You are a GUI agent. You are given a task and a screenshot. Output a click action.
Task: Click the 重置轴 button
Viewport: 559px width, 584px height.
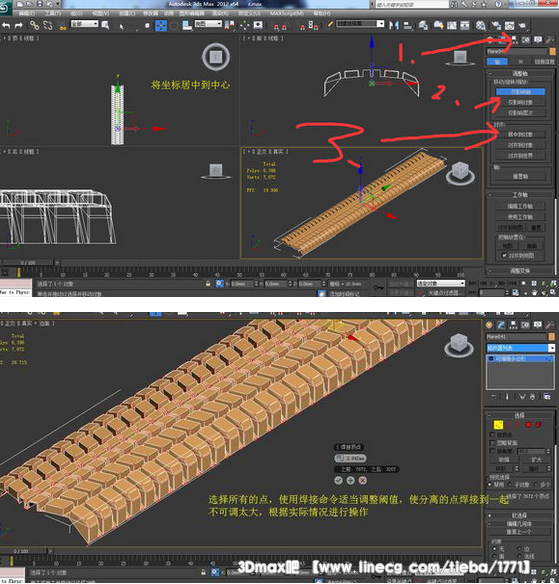[521, 177]
